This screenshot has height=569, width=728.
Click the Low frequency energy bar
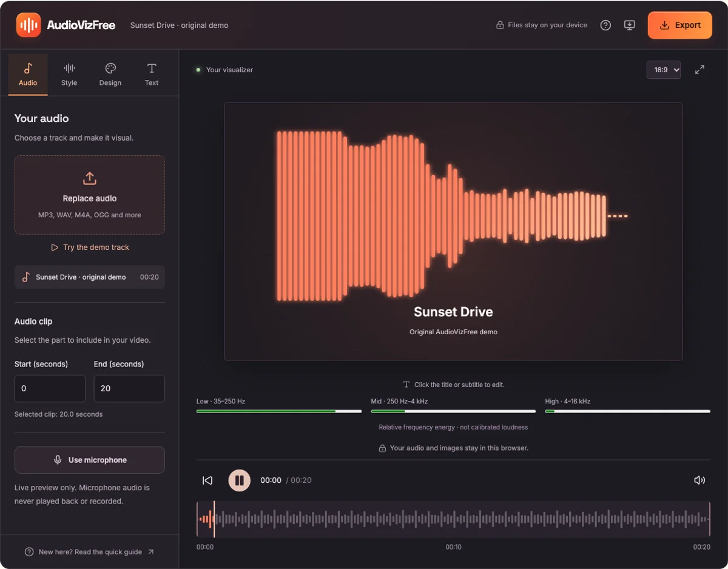click(x=279, y=411)
